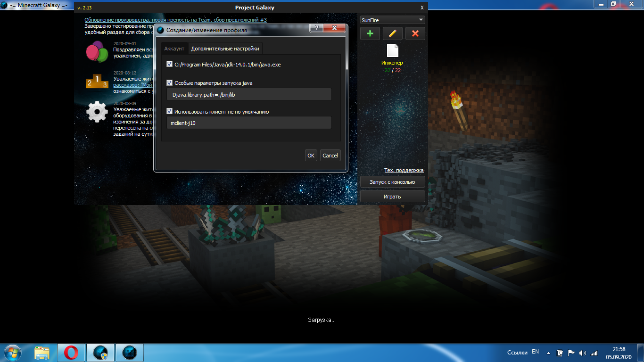Show hidden system tray icons arrow
Viewport: 644px width, 362px height.
pos(548,353)
